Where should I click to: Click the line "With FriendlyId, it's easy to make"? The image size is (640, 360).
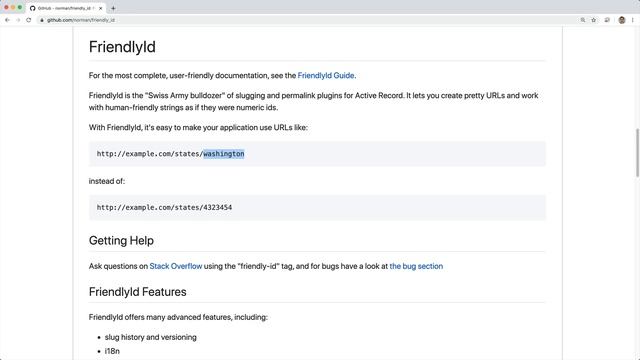(198, 127)
